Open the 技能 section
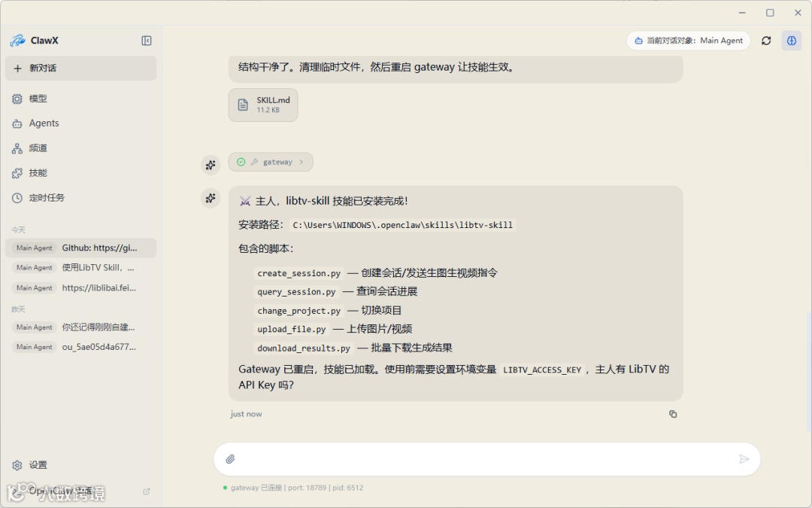The height and width of the screenshot is (508, 812). (80, 173)
